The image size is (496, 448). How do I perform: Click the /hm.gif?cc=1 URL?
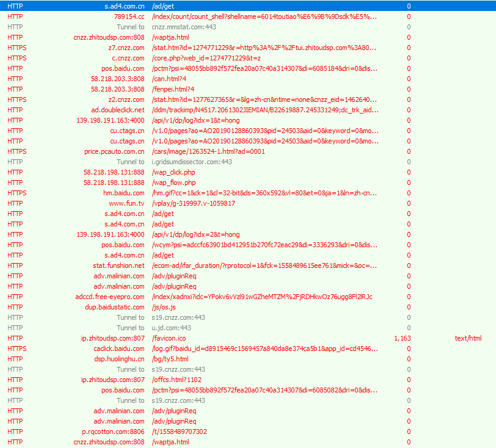[x=264, y=193]
